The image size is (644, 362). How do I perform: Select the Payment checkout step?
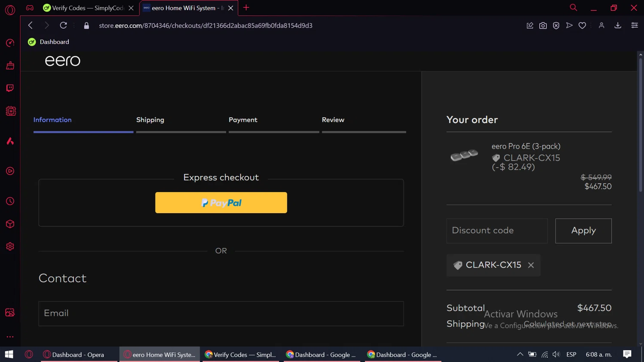(x=243, y=120)
